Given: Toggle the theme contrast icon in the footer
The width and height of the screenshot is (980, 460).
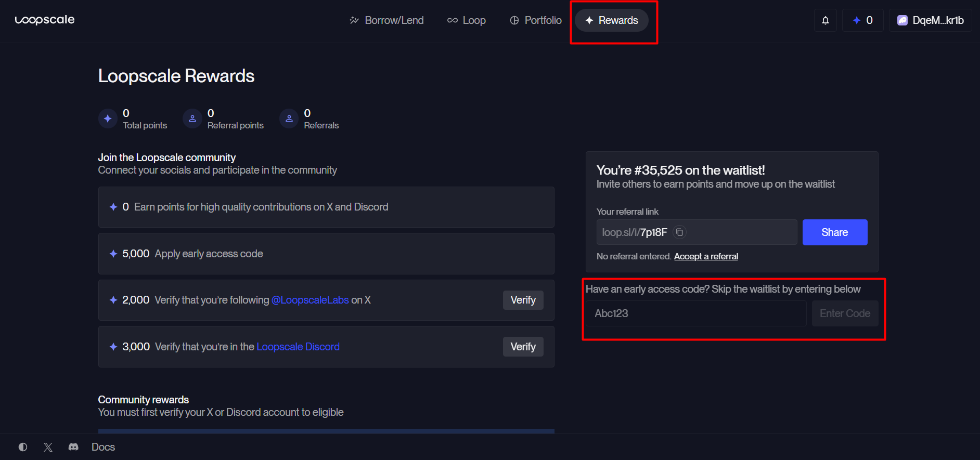Looking at the screenshot, I should (x=23, y=446).
